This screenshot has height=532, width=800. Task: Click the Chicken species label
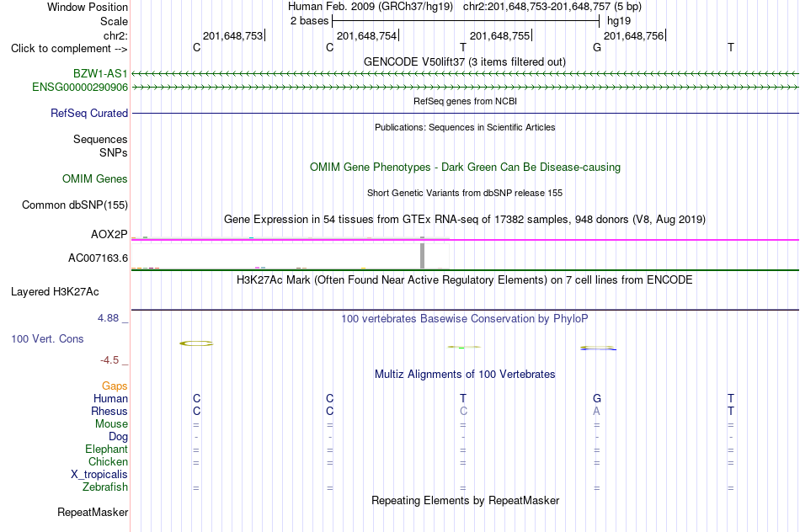coord(108,461)
